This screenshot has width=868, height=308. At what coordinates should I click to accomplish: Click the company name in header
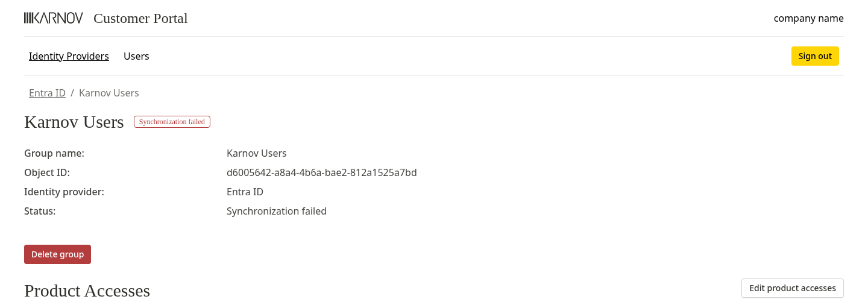point(808,18)
